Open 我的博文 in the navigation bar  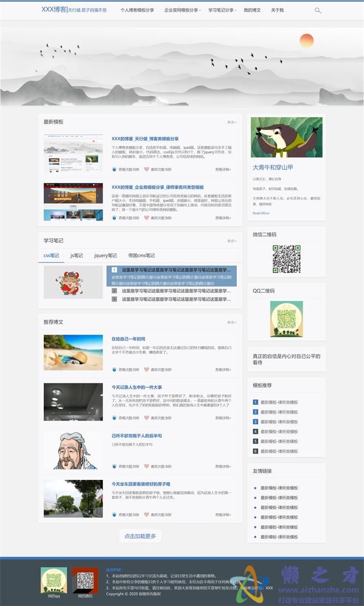[252, 10]
